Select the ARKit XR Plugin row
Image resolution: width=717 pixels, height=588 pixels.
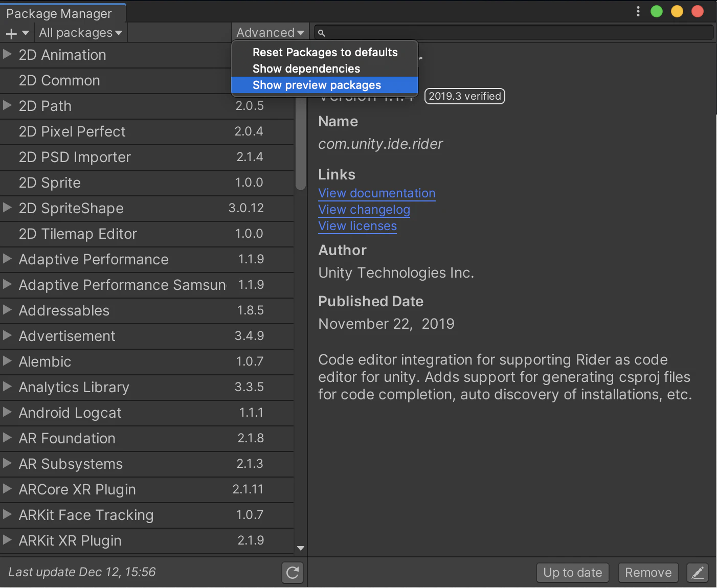pos(147,541)
